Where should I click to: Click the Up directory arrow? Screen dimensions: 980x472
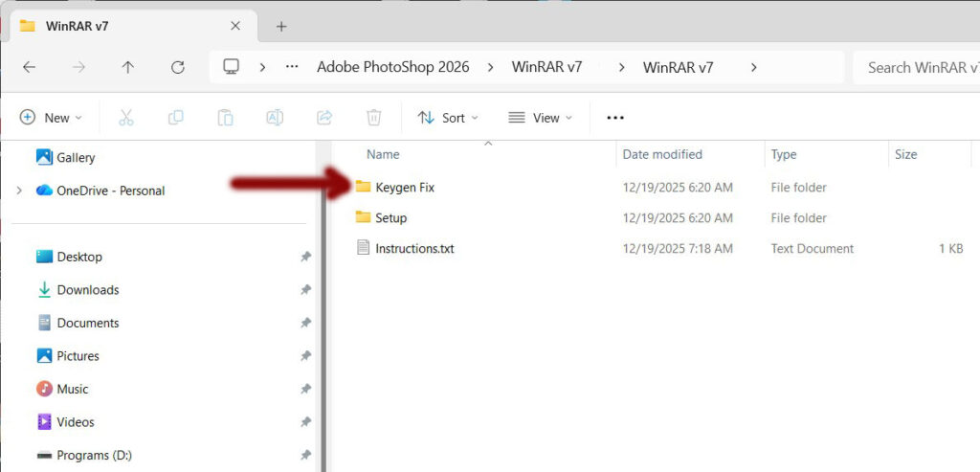pyautogui.click(x=128, y=67)
